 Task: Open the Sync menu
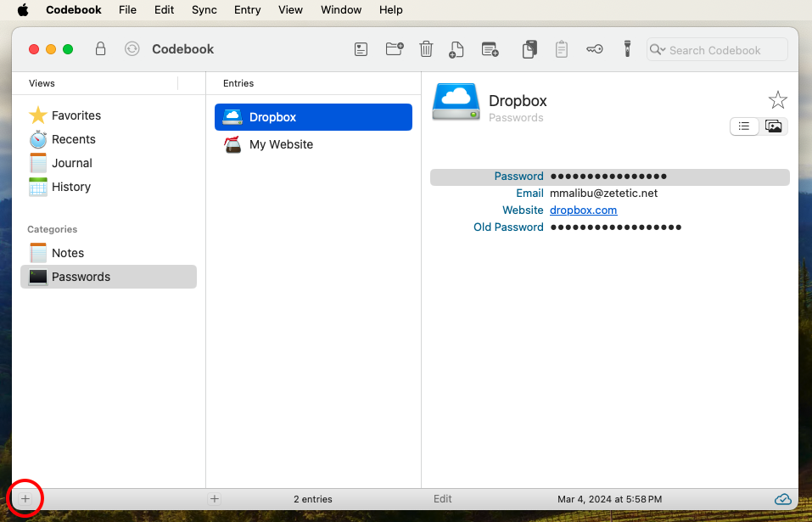(204, 10)
